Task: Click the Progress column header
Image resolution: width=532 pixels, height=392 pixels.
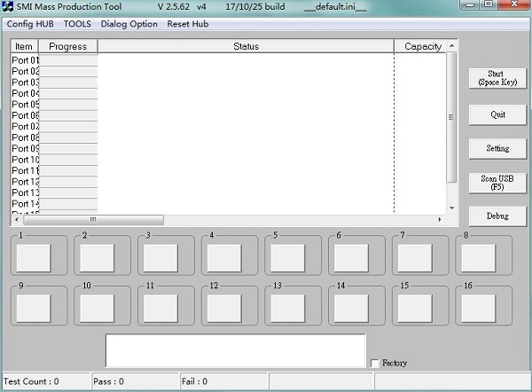Action: point(68,46)
